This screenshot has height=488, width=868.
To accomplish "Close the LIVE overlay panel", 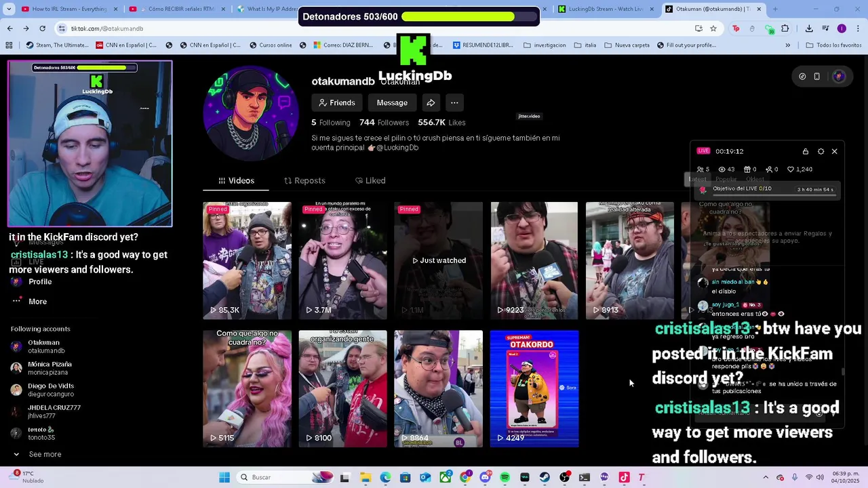I will [x=835, y=151].
